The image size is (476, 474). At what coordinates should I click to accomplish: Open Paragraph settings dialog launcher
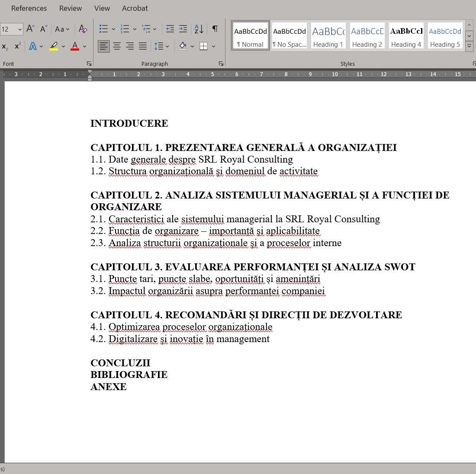click(x=221, y=64)
